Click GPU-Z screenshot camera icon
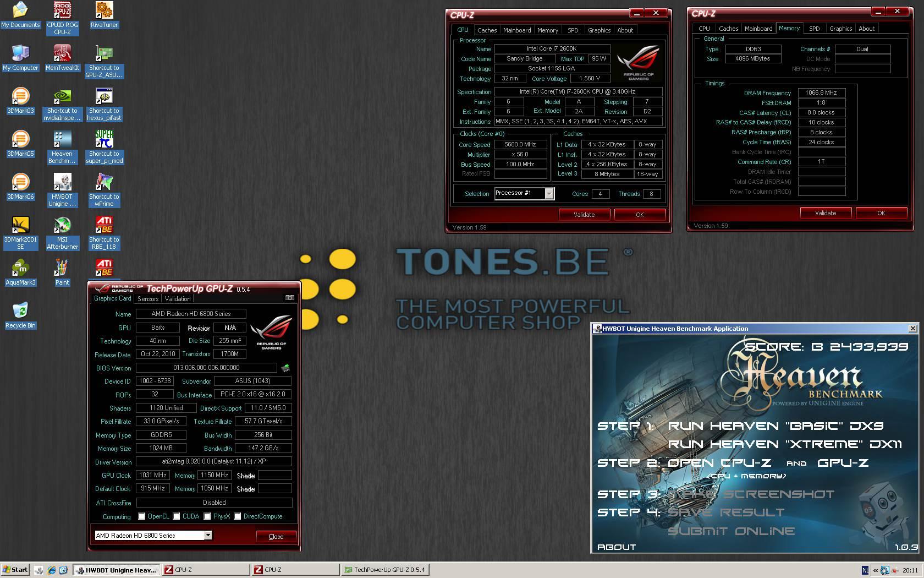The height and width of the screenshot is (578, 924). click(289, 298)
